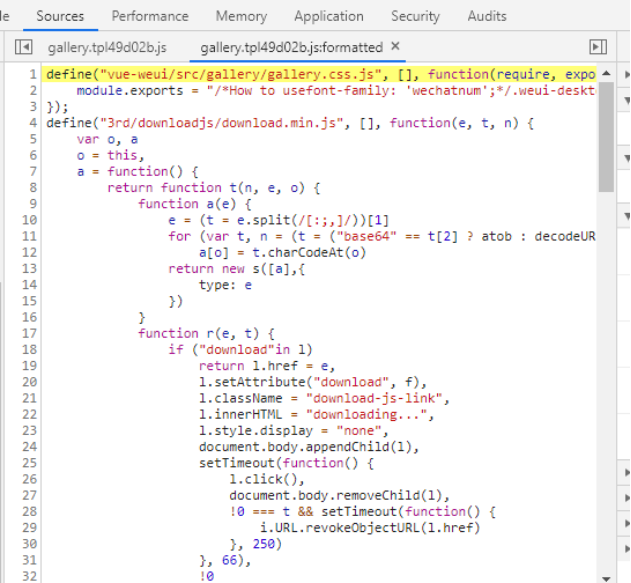Click "function r(e, t) {" on line 17
The width and height of the screenshot is (631, 583).
coord(206,334)
